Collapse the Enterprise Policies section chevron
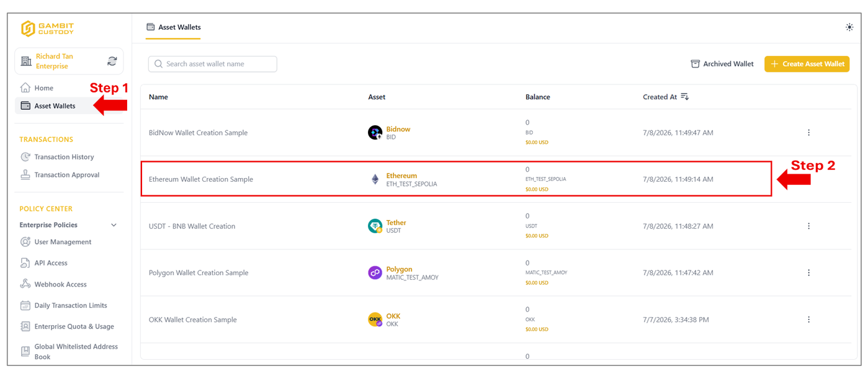 pyautogui.click(x=114, y=225)
